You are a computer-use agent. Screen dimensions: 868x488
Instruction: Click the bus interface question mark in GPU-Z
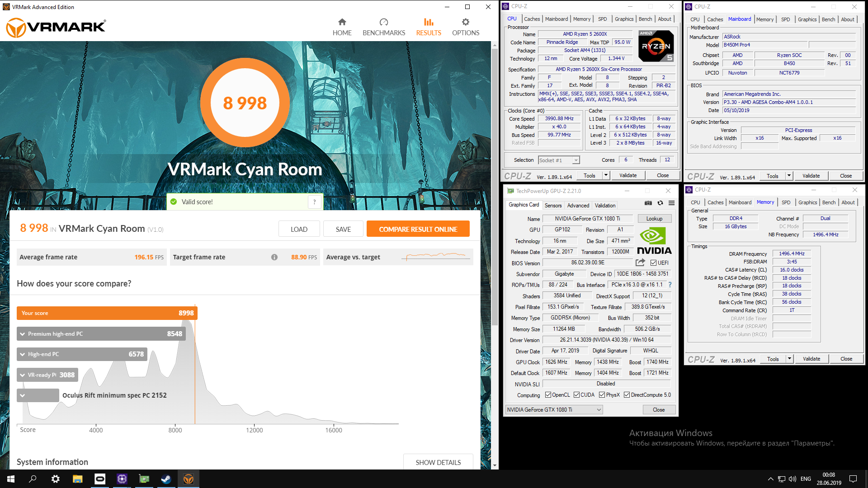coord(670,285)
